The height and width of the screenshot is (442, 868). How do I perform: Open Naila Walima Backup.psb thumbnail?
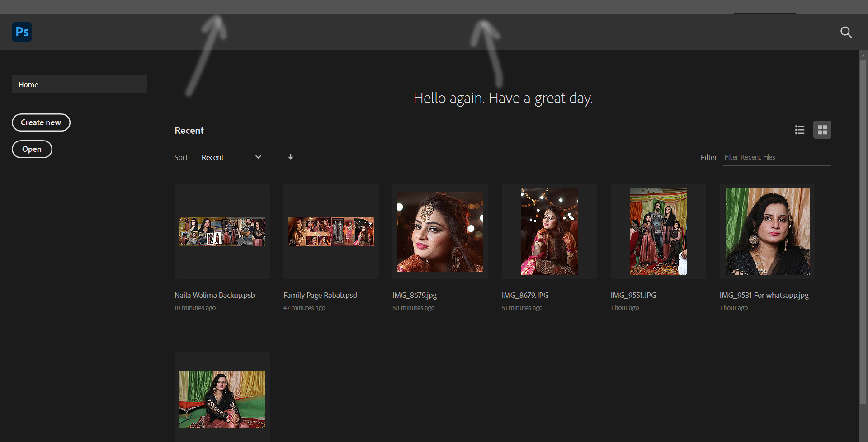click(x=222, y=231)
